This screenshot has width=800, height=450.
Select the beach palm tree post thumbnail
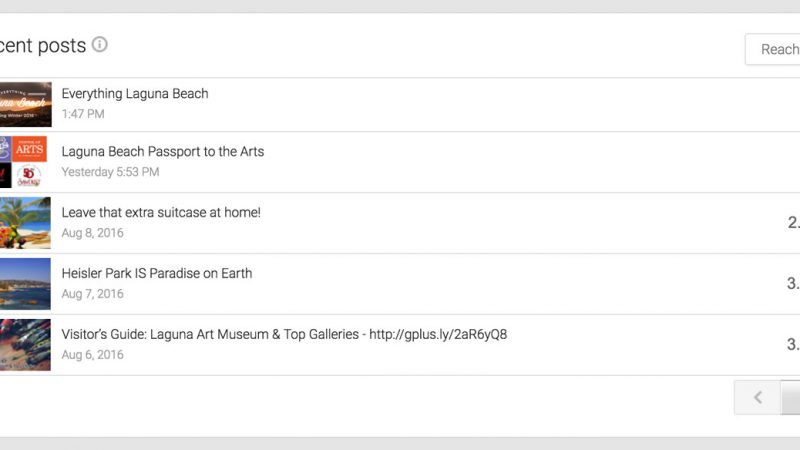(x=25, y=223)
